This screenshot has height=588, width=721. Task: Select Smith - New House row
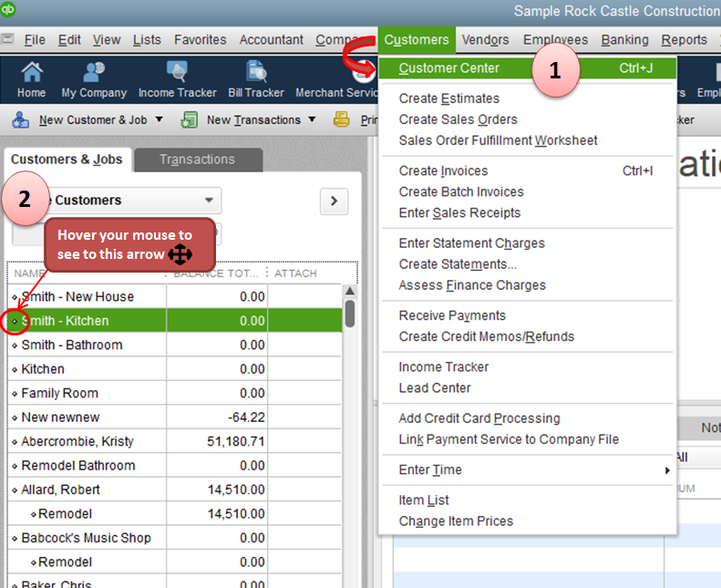pos(175,297)
